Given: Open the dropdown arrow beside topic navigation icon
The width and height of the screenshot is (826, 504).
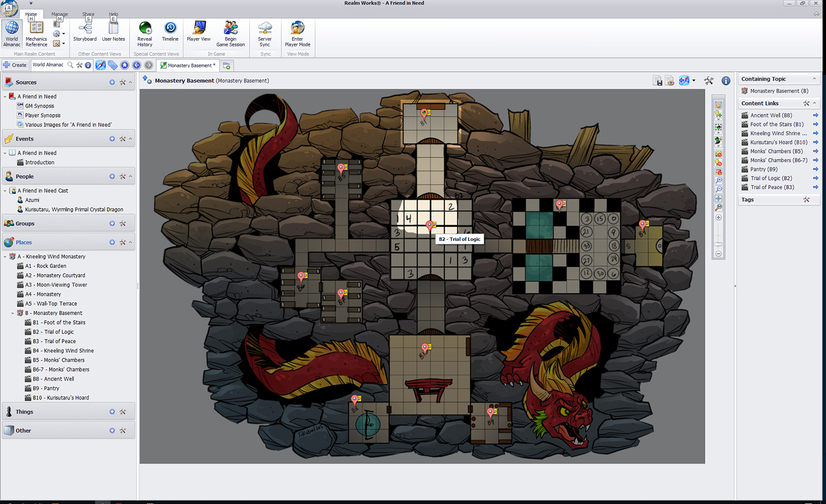Looking at the screenshot, I should [x=693, y=81].
